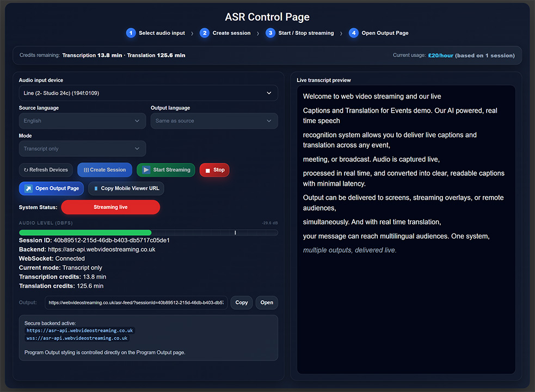The width and height of the screenshot is (535, 392).
Task: Click the peak marker on the audio level meter
Action: tap(235, 233)
